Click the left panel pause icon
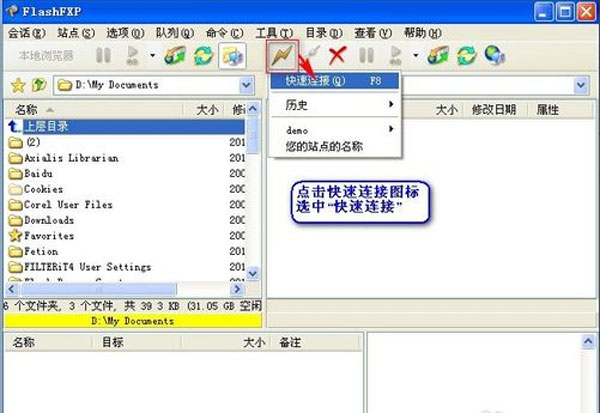Viewport: 600px width, 413px height. pos(103,55)
